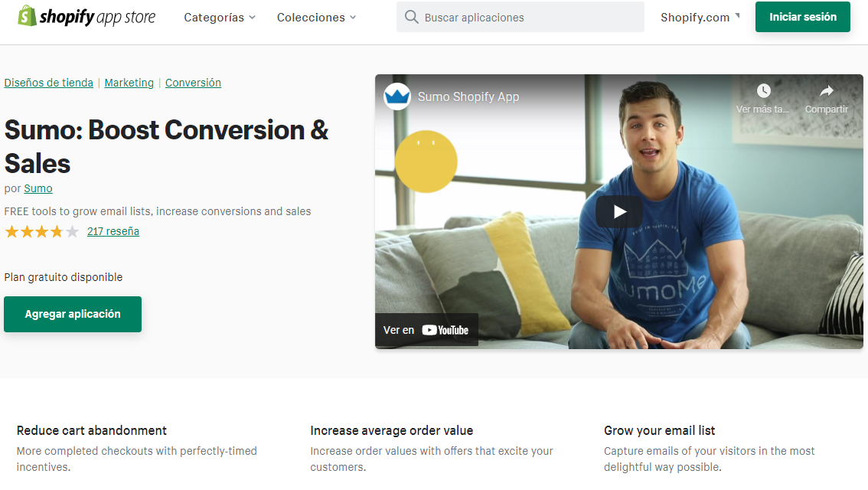
Task: Click the Sumo: Boost Conversion & Sales heading
Action: (x=166, y=147)
